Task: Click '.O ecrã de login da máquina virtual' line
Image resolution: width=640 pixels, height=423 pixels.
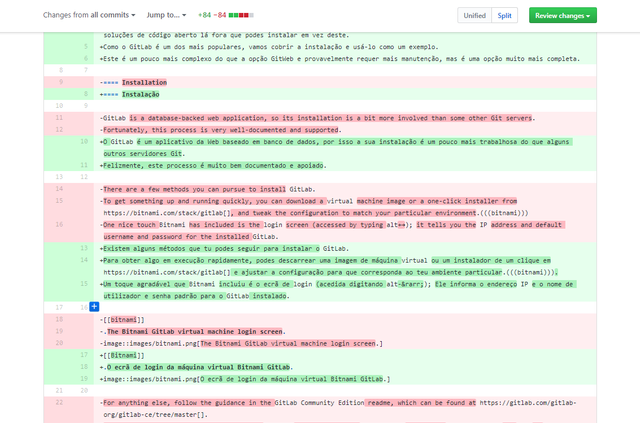Action: click(x=320, y=367)
